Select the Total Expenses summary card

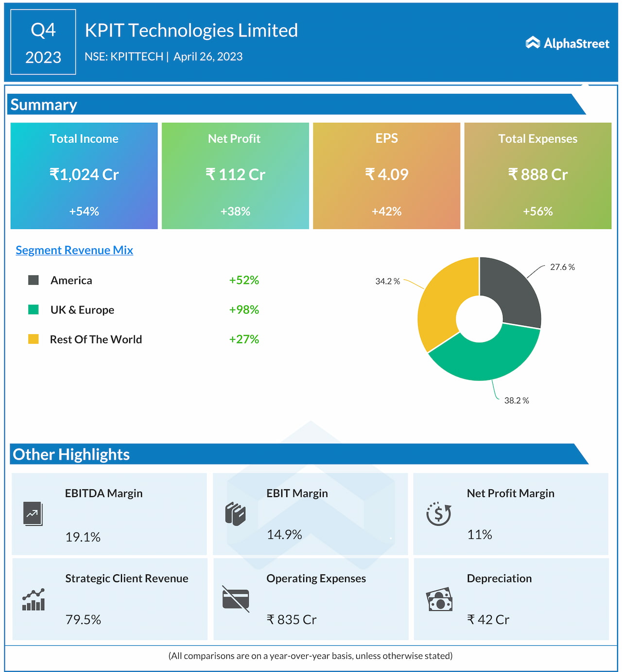coord(537,175)
